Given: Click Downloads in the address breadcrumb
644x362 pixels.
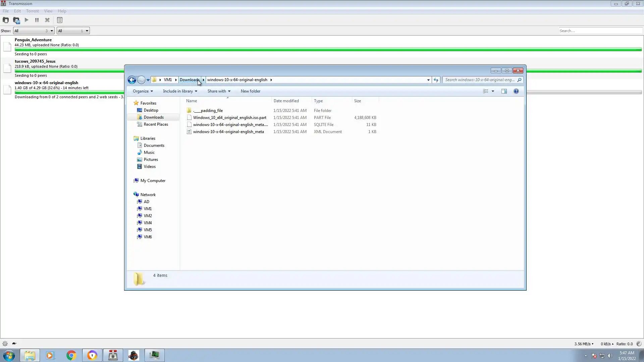Looking at the screenshot, I should (189, 80).
